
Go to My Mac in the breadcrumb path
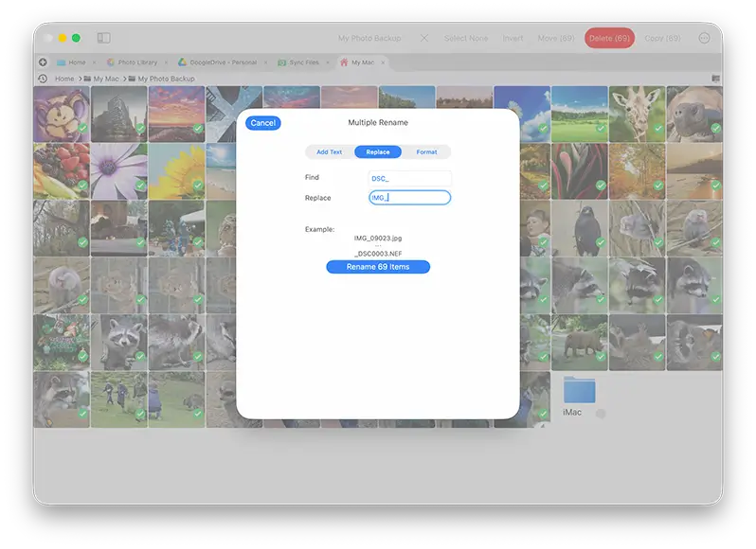(x=106, y=79)
